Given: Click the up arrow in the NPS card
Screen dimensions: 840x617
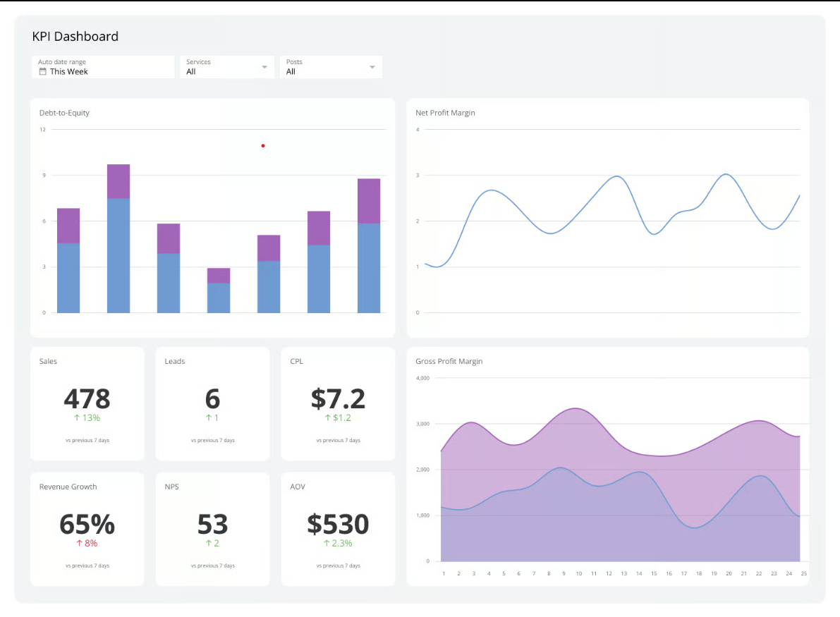Looking at the screenshot, I should tap(209, 544).
